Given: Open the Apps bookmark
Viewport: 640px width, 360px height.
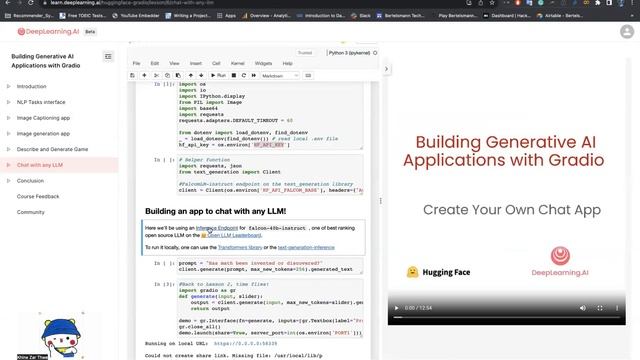Looking at the screenshot, I should pos(227,16).
